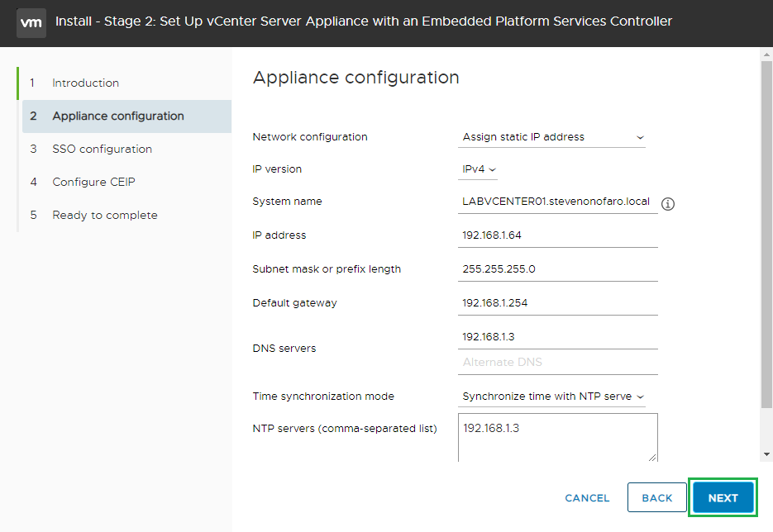
Task: Go to the Introduction step
Action: pos(85,83)
